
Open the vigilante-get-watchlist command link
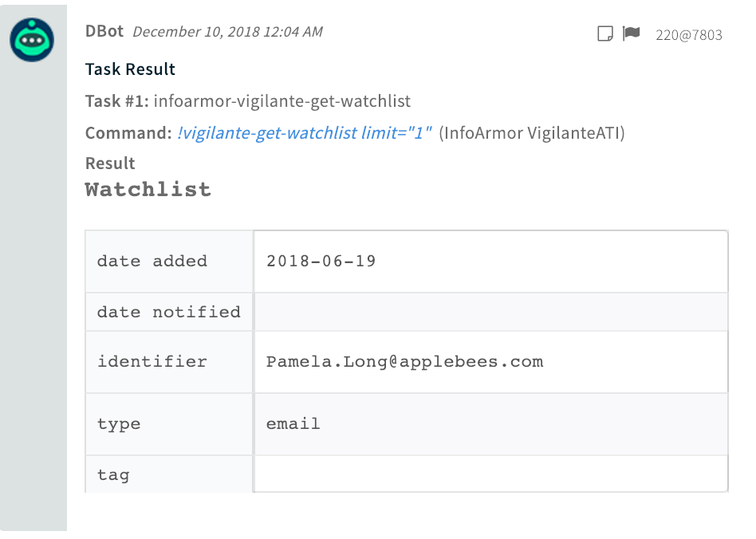coord(305,133)
